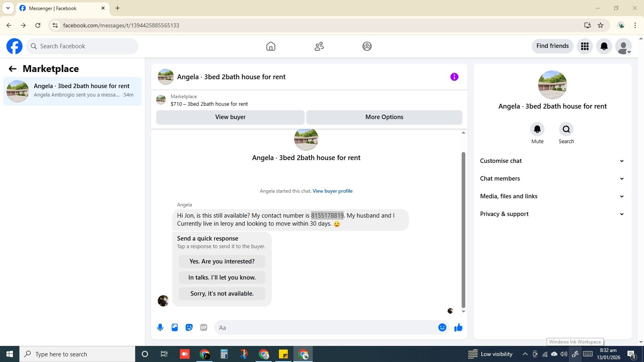Click the Chrome address bar URL

point(121,25)
